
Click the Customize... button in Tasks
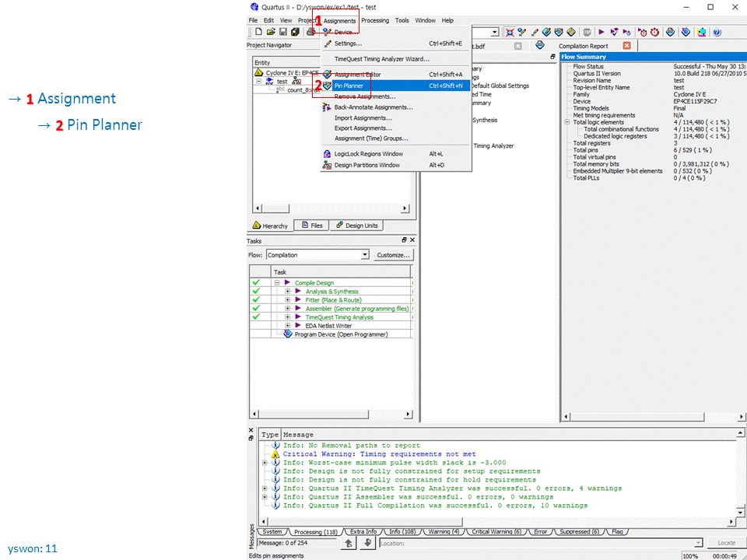[x=393, y=255]
